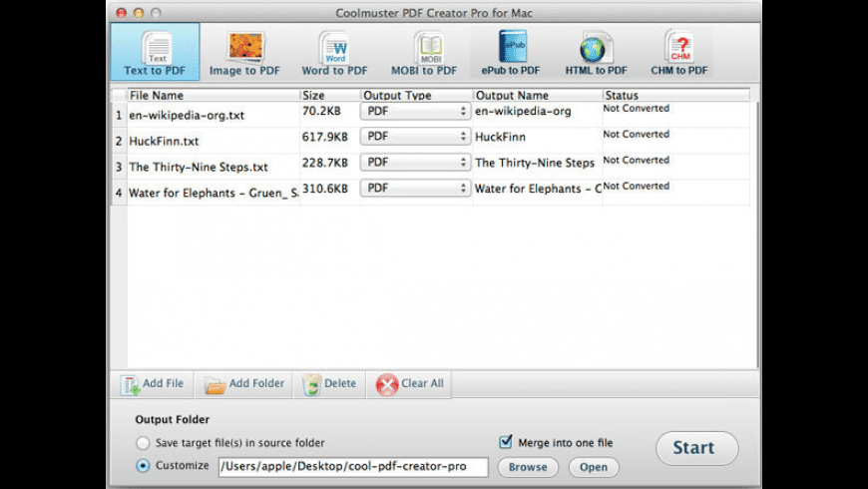
Task: Edit output name Water for Elephants
Action: (538, 189)
